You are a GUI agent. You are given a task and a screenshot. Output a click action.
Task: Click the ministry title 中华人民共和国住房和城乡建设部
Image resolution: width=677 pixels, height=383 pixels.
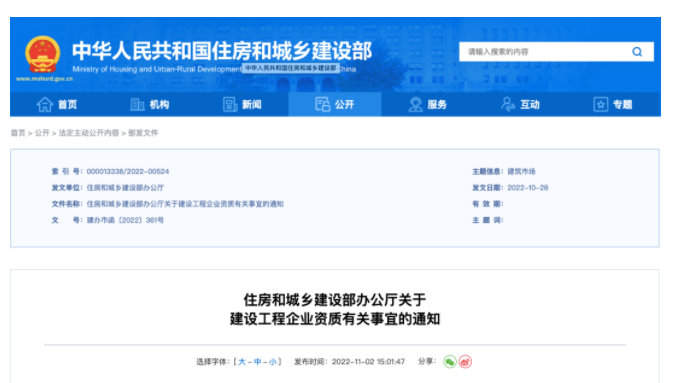222,51
